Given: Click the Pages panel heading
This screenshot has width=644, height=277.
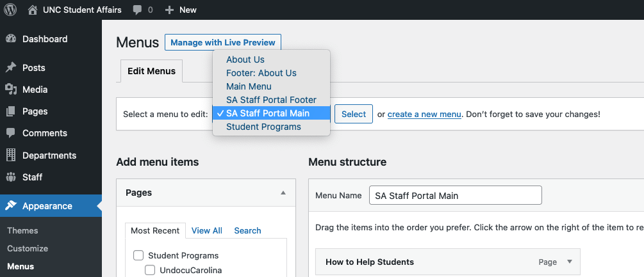Looking at the screenshot, I should tap(139, 193).
